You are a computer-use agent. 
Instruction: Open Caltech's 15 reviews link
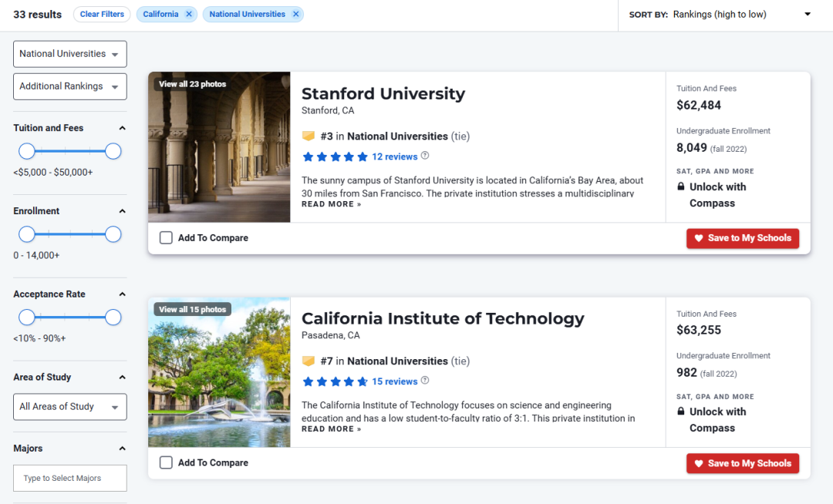[395, 381]
